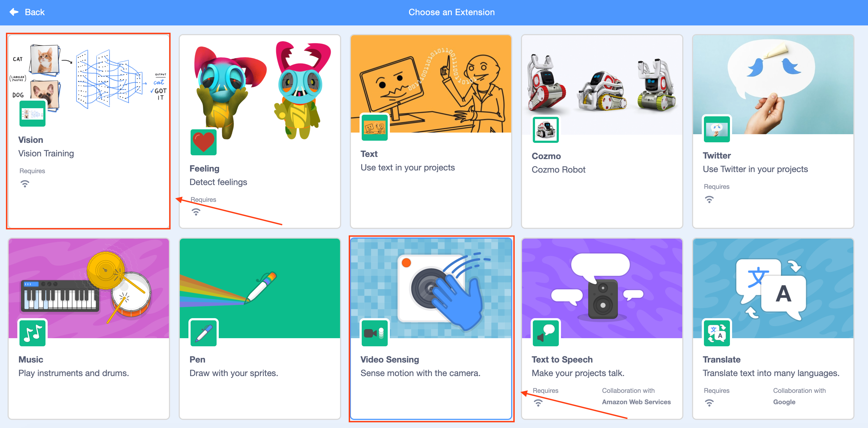Viewport: 868px width, 428px height.
Task: Select the Cozmo extension title
Action: 546,156
